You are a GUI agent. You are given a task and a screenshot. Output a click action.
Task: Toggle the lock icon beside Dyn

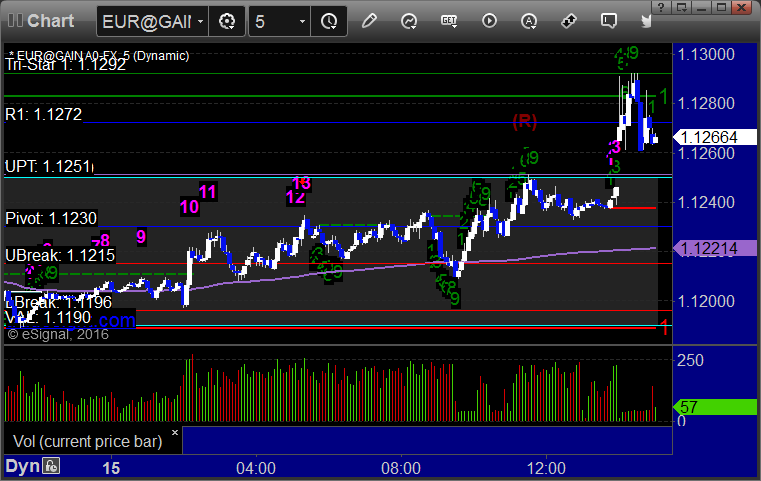(x=51, y=466)
